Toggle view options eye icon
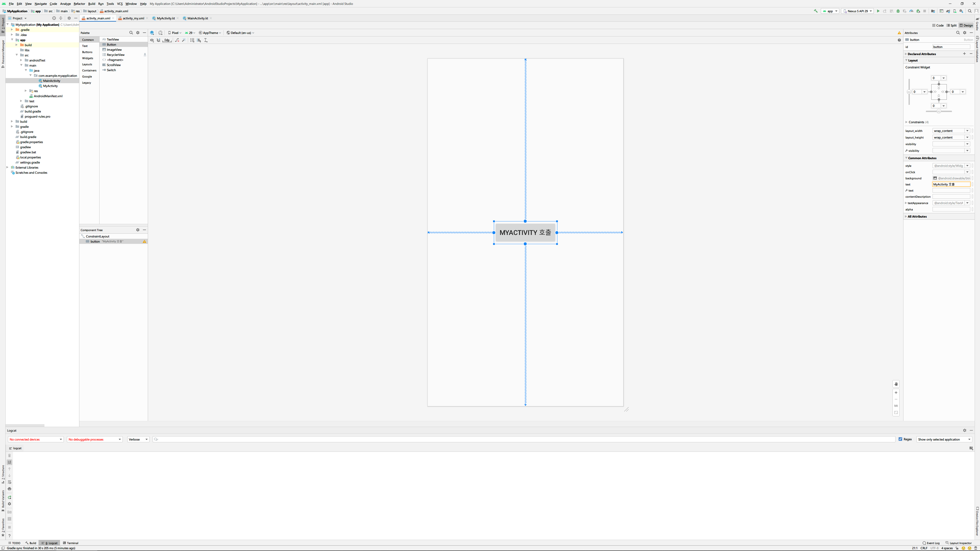Image resolution: width=980 pixels, height=551 pixels. (152, 40)
